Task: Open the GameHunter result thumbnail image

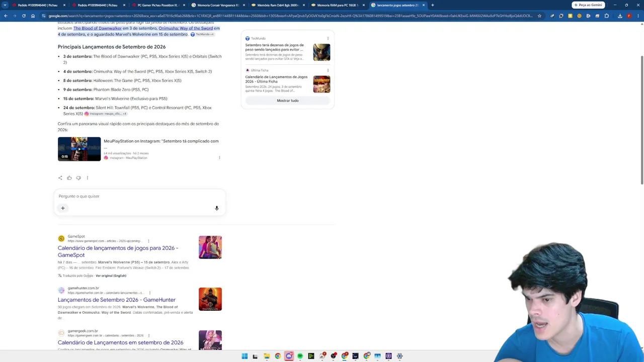Action: pyautogui.click(x=210, y=299)
